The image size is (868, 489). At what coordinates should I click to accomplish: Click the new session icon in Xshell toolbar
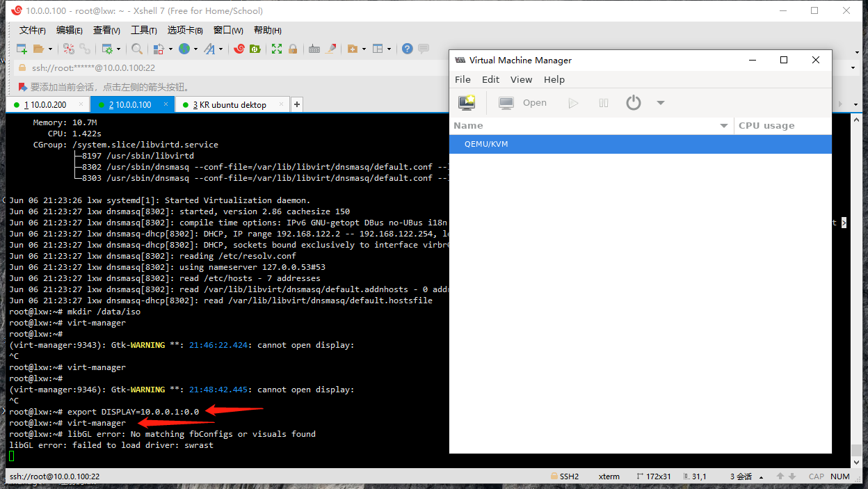click(22, 49)
